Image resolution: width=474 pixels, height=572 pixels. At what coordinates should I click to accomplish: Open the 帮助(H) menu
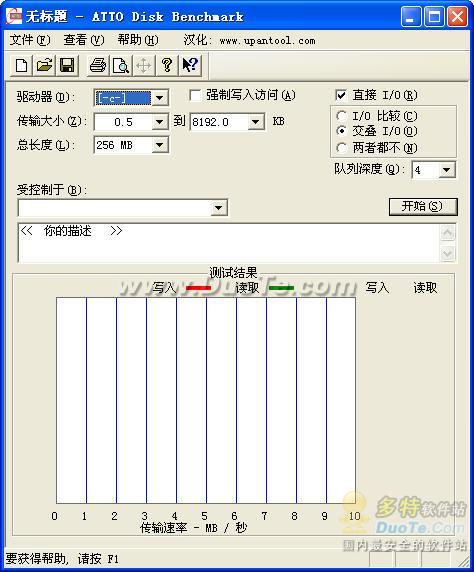click(138, 40)
